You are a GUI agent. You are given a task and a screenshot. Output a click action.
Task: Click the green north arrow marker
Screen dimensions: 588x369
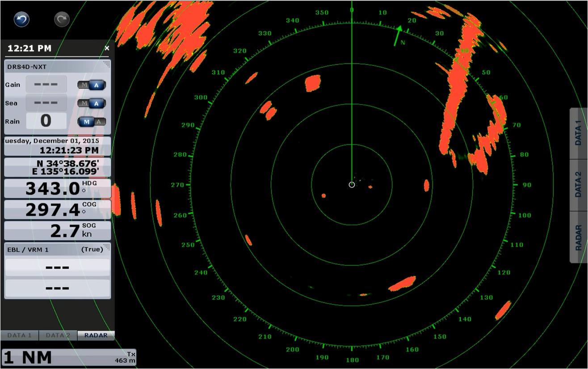click(x=398, y=35)
